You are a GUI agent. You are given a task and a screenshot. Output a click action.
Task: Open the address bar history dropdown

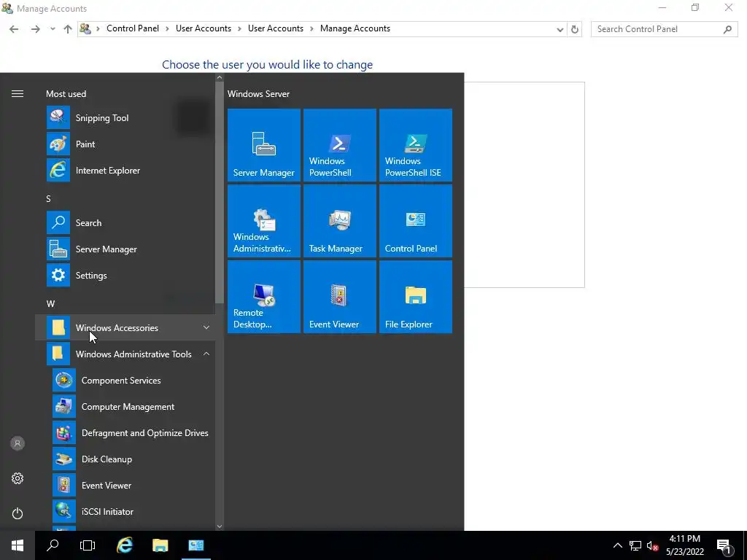[x=560, y=29]
